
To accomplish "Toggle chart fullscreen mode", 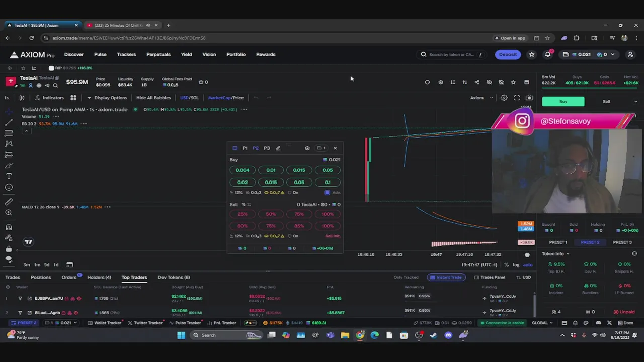I will click(517, 98).
